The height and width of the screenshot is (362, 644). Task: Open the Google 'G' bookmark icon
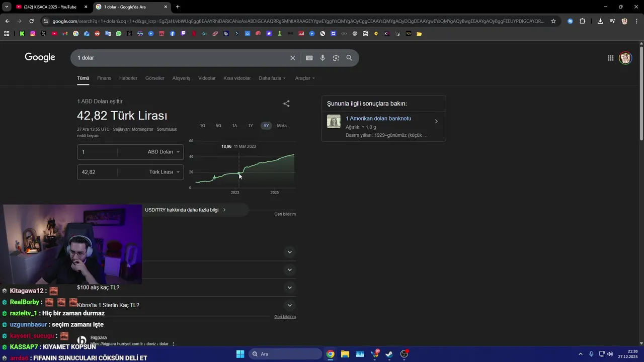(x=76, y=34)
